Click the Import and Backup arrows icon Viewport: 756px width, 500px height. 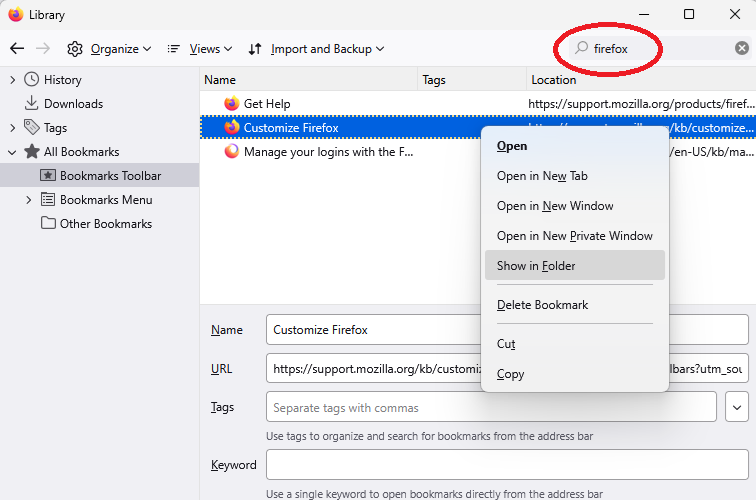click(255, 49)
